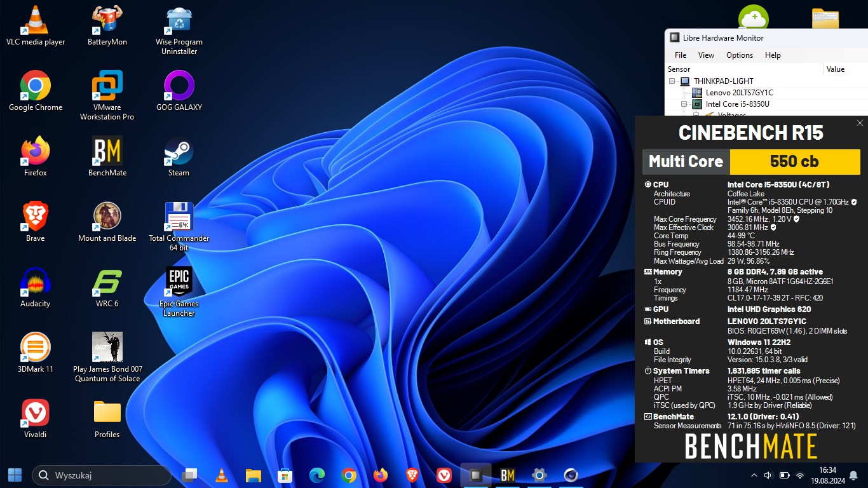The image size is (868, 488).
Task: Open Steam desktop shortcut
Action: (179, 156)
